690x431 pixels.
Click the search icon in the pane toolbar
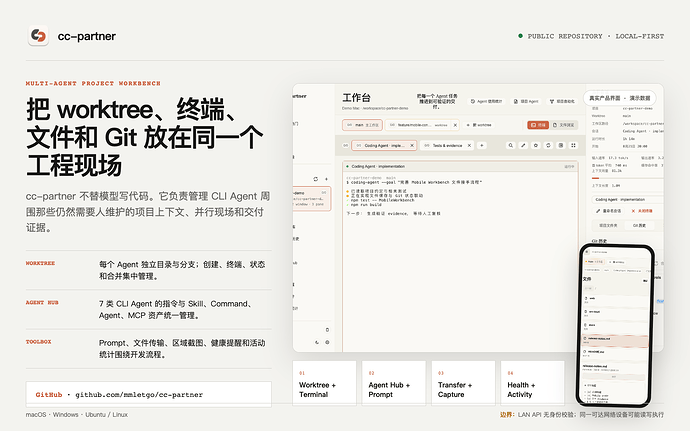[510, 145]
